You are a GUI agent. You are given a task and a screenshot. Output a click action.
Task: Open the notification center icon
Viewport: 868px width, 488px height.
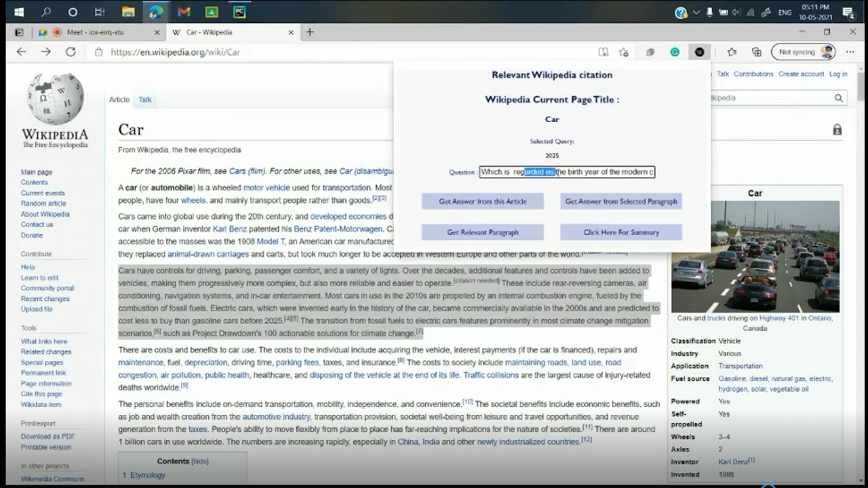tap(848, 12)
